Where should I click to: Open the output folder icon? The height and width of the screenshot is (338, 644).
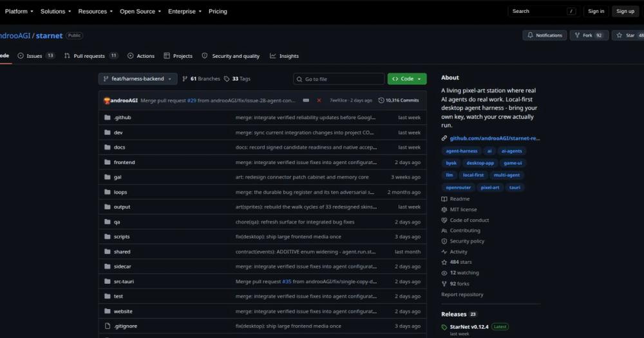click(108, 207)
